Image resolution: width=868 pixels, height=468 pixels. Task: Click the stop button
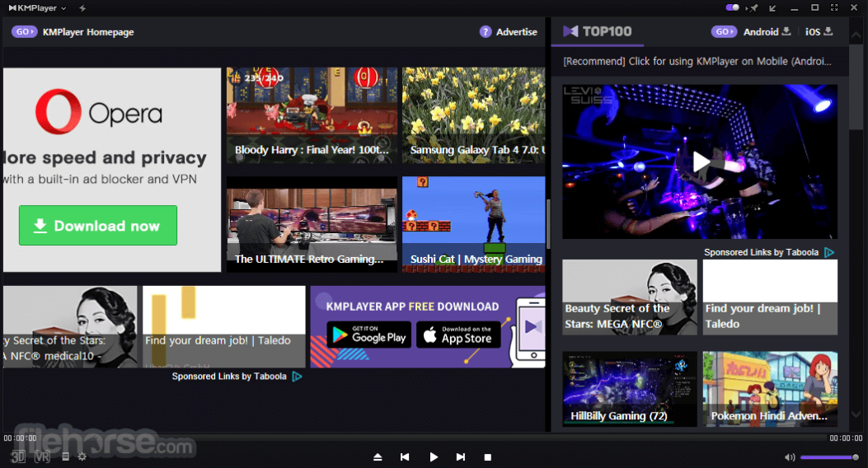pos(488,457)
